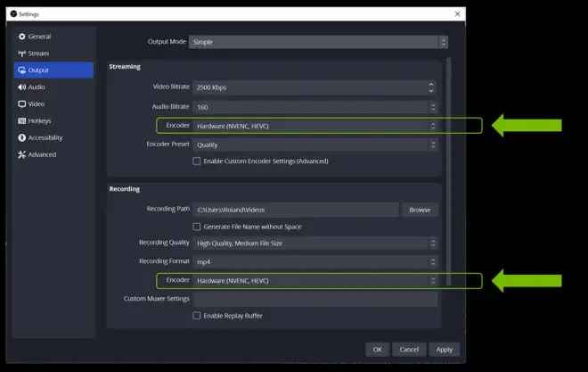Viewport: 588px width, 372px height.
Task: Open the Audio settings tab label
Action: pyautogui.click(x=37, y=87)
